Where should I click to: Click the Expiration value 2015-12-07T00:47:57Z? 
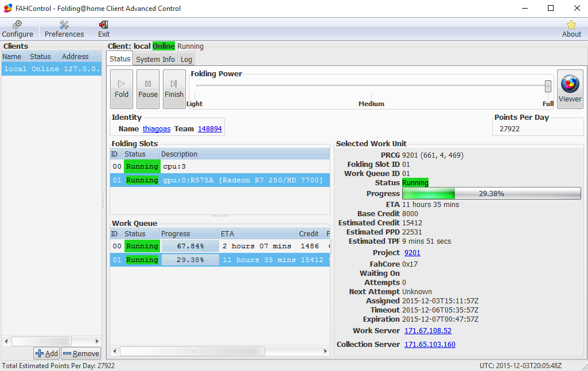(x=440, y=319)
